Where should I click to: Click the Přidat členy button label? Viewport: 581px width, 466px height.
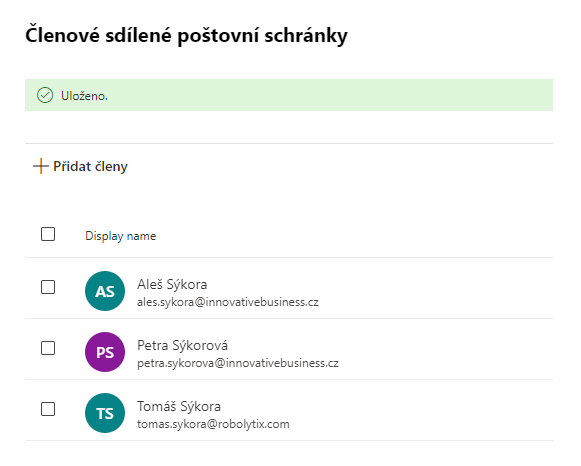coord(90,166)
